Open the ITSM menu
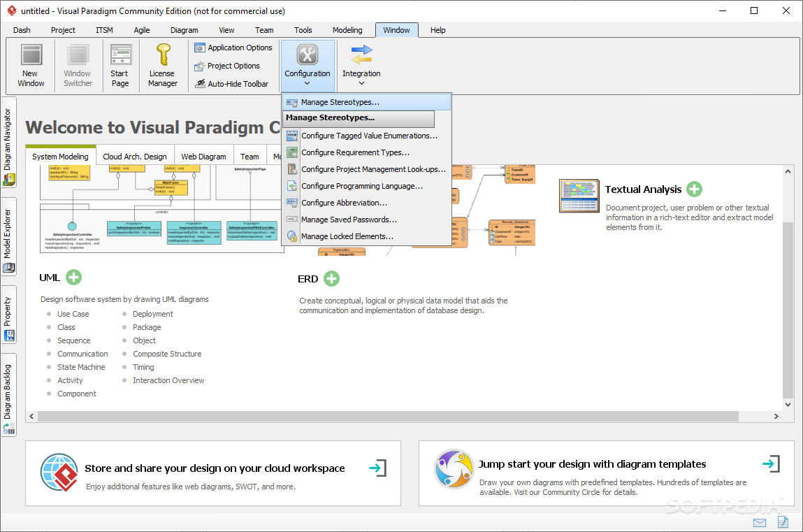The image size is (803, 532). coord(104,30)
